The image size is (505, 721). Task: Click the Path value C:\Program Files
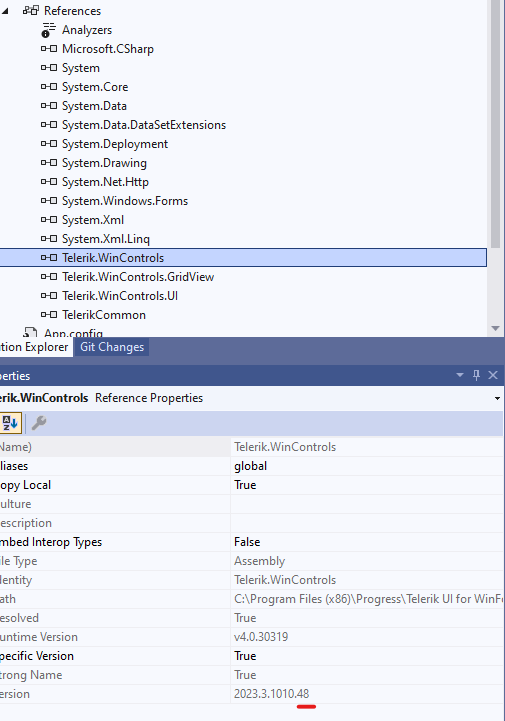[368, 599]
